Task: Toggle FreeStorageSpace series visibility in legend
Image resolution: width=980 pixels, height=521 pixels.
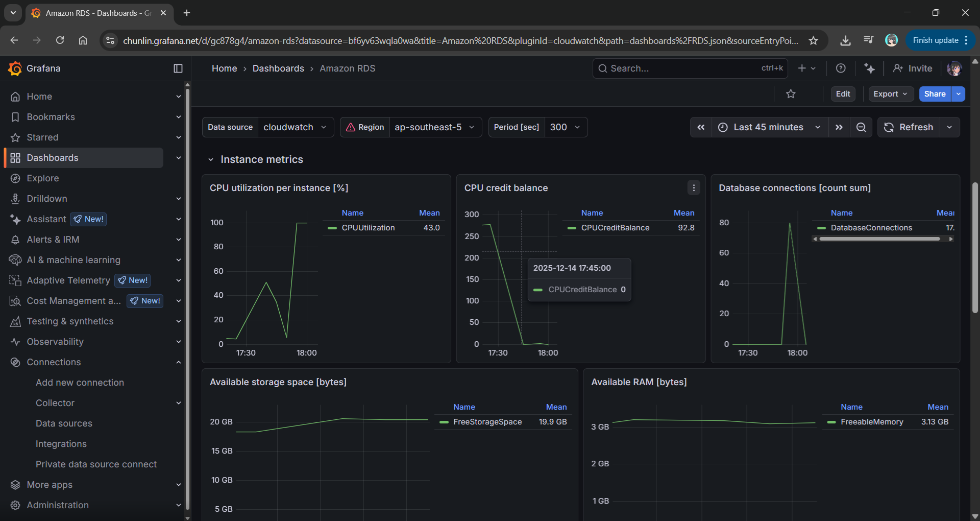Action: pyautogui.click(x=487, y=422)
